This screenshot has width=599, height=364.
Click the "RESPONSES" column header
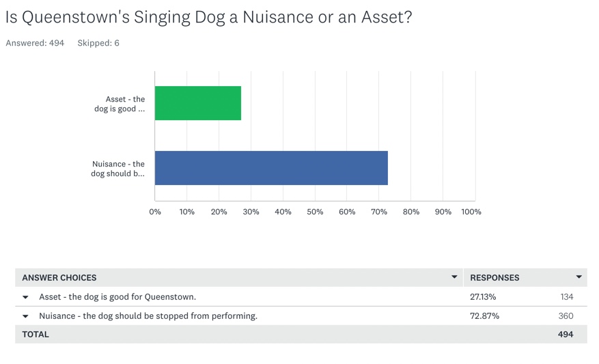point(494,278)
